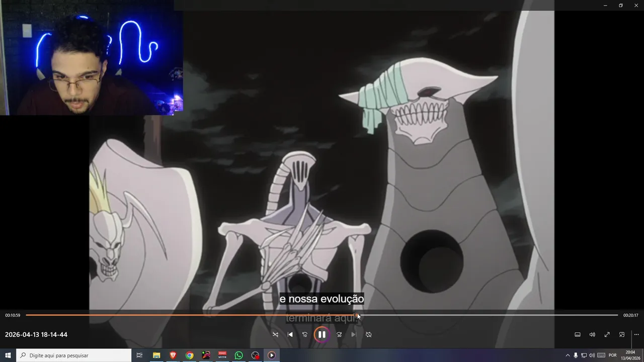The image size is (644, 362).
Task: Enter full screen mode
Action: tap(607, 334)
